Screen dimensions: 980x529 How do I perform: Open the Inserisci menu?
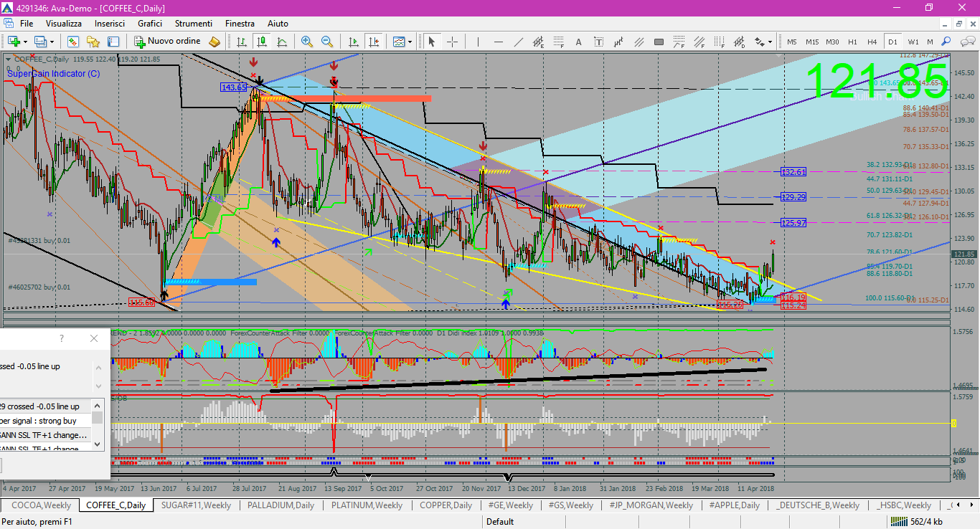[x=110, y=24]
